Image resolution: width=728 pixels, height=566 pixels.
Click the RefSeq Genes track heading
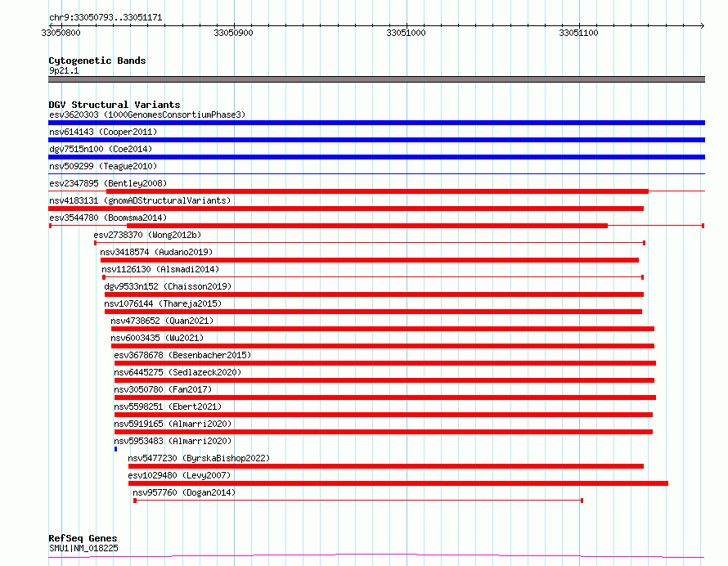(x=83, y=538)
